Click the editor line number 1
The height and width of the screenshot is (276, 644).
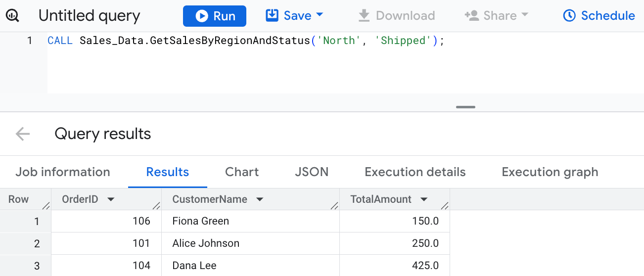(x=30, y=41)
